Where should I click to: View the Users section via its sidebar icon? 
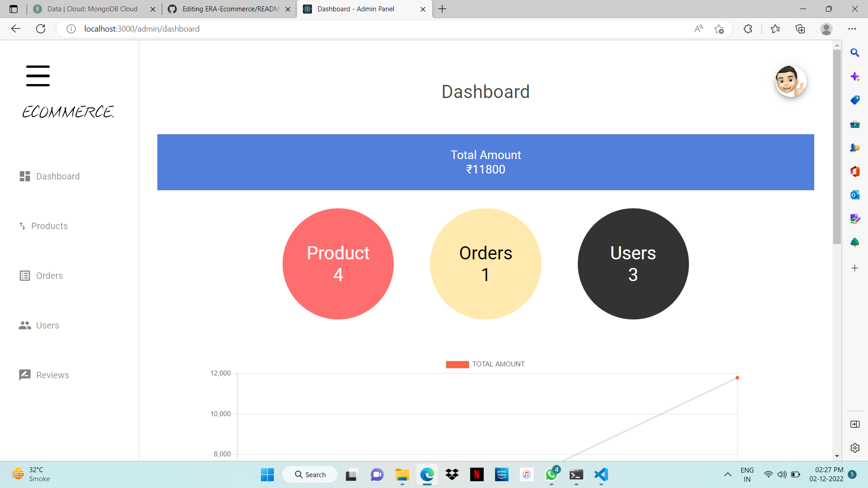[x=24, y=325]
